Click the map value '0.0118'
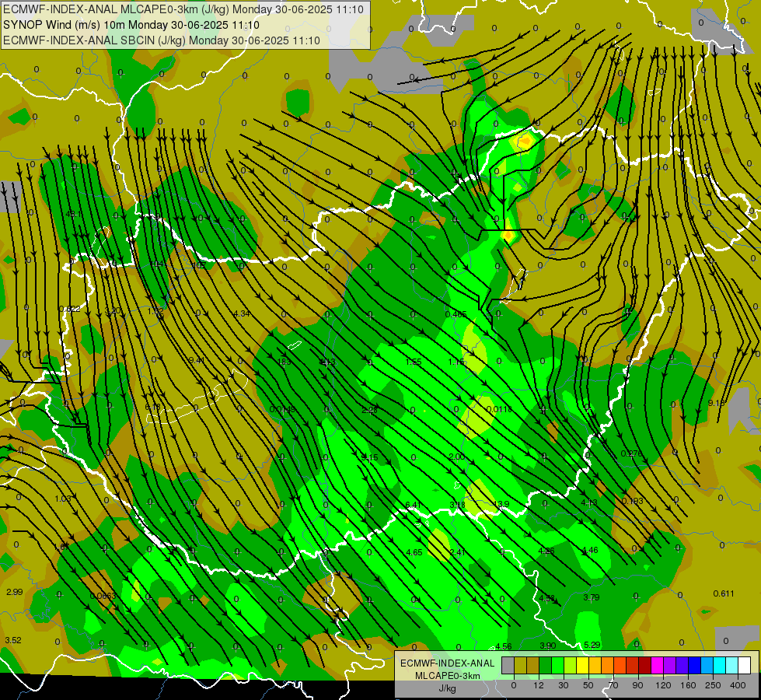The height and width of the screenshot is (700, 761). coord(499,410)
